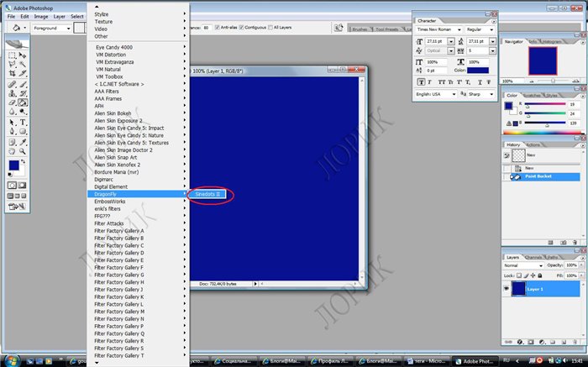Viewport: 588px width, 367px height.
Task: Click the Character panel text Color swatch
Action: 478,71
